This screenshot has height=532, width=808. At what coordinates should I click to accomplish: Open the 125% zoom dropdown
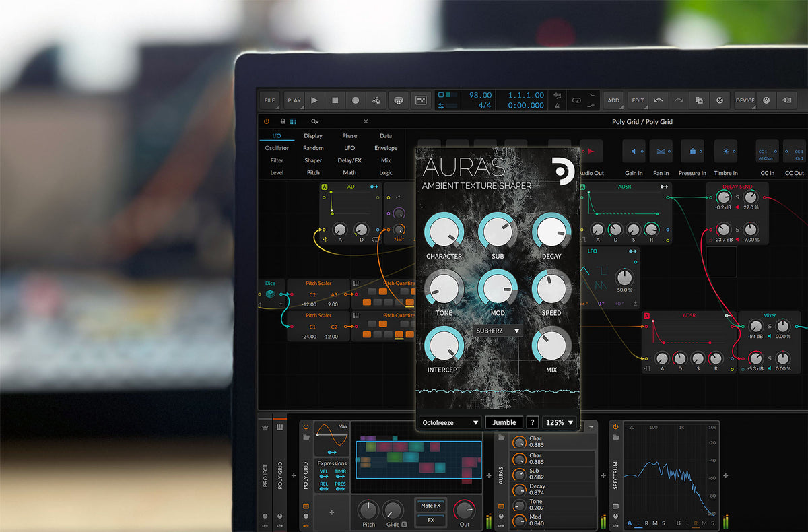pyautogui.click(x=560, y=422)
